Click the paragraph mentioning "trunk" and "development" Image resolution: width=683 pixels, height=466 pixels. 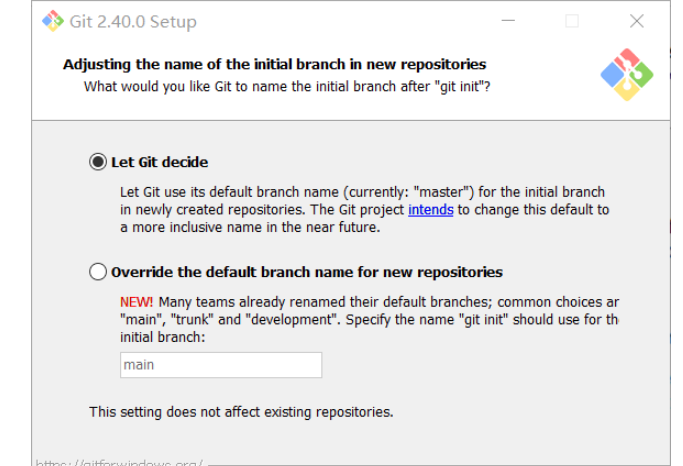point(370,320)
